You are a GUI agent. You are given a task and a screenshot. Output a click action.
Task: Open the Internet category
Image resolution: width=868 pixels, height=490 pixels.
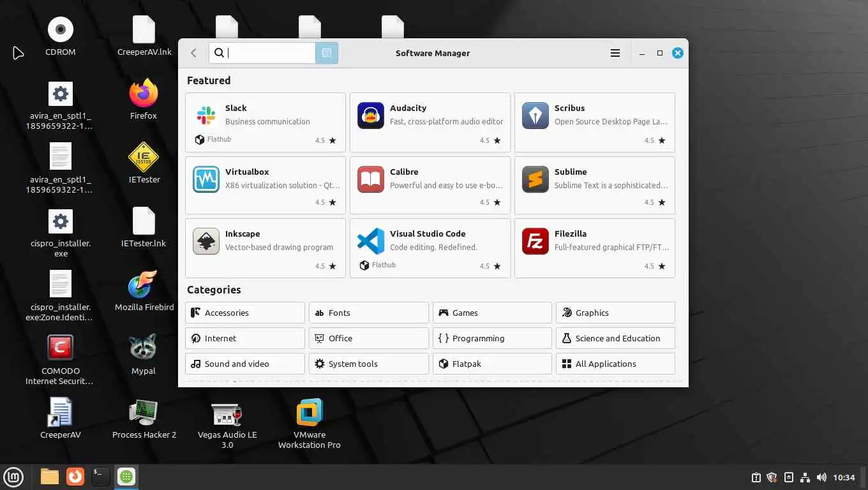245,338
